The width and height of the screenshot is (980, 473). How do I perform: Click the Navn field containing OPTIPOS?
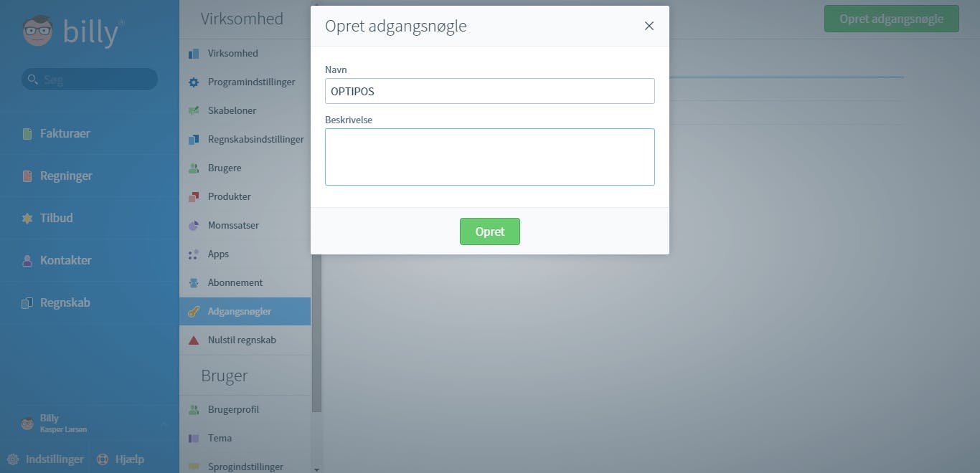coord(490,91)
